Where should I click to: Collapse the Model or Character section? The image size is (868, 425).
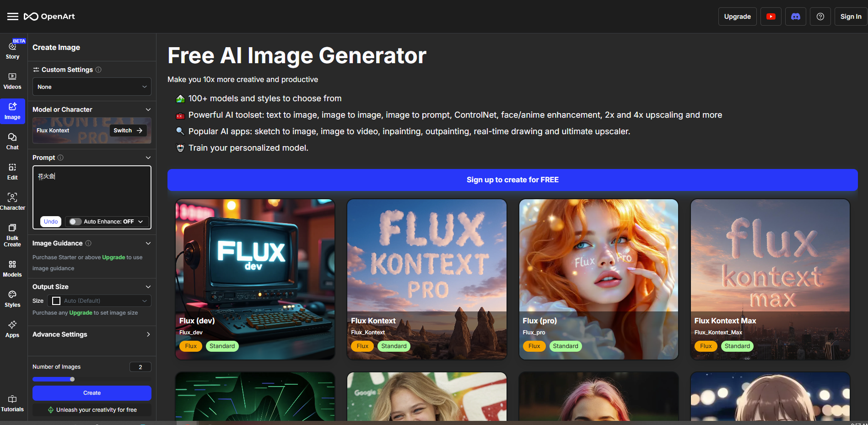(148, 109)
